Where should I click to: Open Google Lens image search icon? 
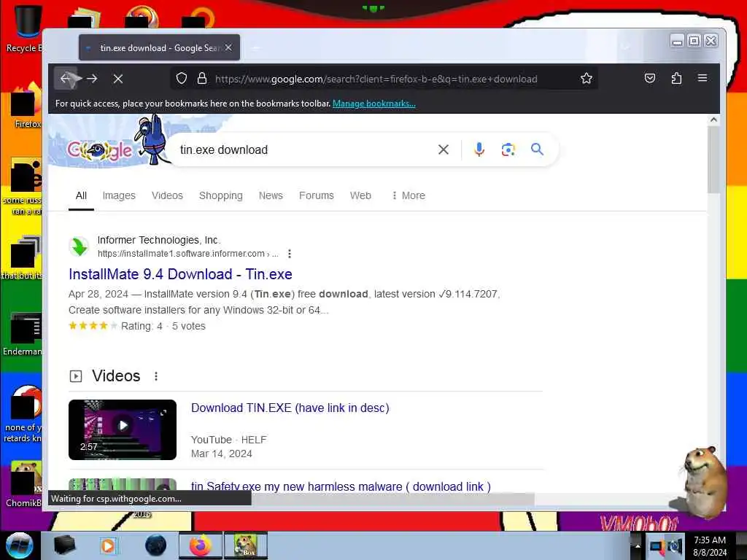508,149
